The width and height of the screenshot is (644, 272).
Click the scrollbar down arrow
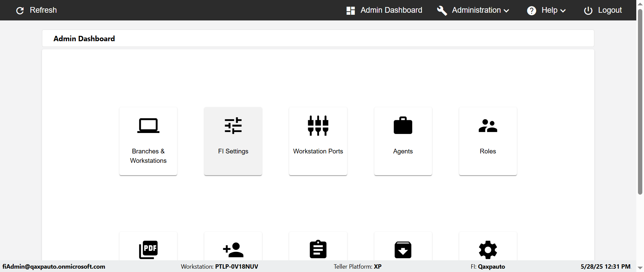(640, 268)
